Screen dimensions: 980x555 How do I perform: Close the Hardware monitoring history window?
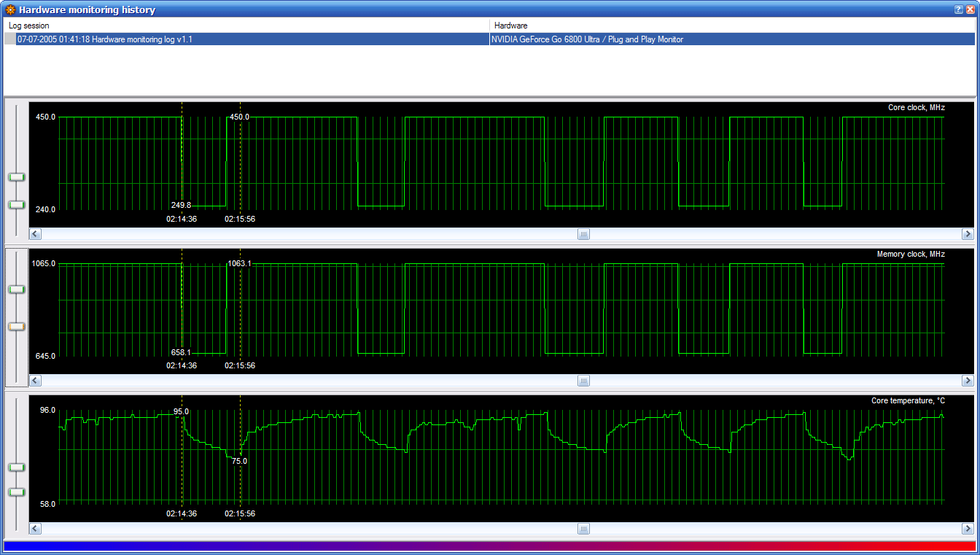pyautogui.click(x=971, y=10)
